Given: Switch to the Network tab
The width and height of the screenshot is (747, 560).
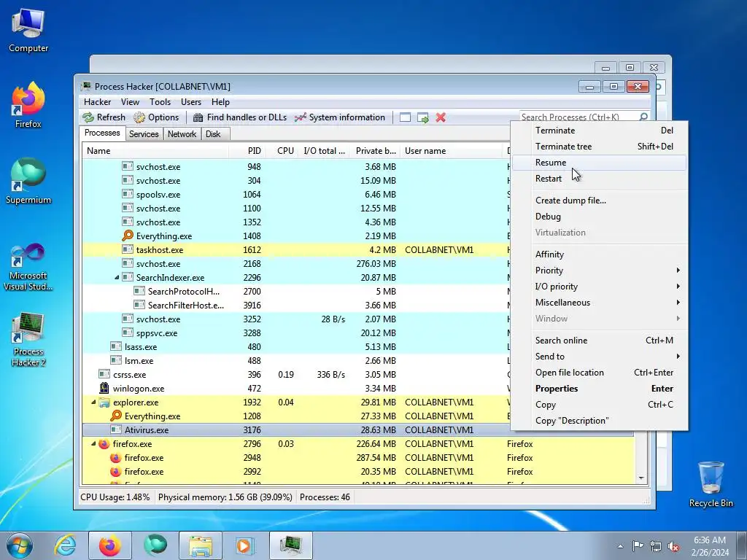Looking at the screenshot, I should click(x=182, y=134).
